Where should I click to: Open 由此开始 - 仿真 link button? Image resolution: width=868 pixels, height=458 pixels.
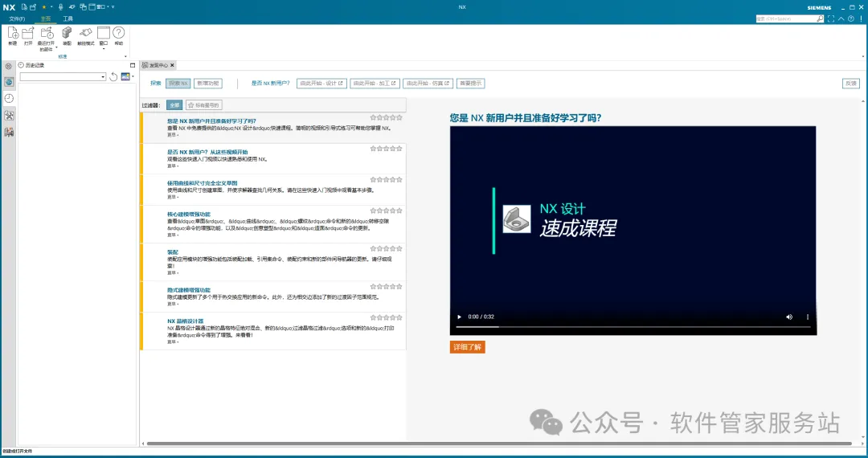pos(428,84)
